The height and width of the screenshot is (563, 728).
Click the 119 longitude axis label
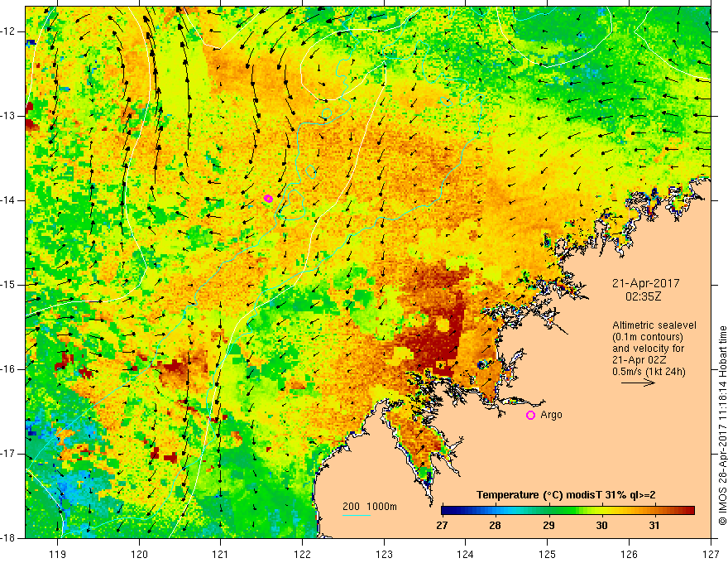[x=58, y=554]
